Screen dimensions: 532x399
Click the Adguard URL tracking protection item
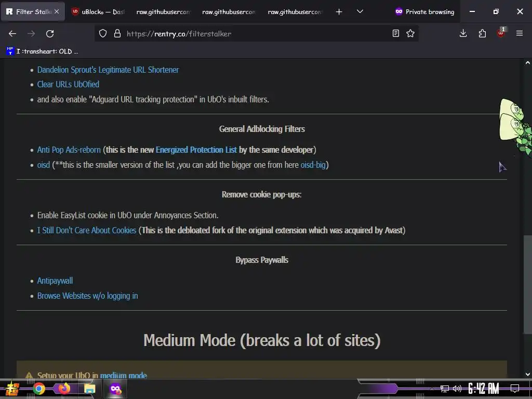(153, 99)
